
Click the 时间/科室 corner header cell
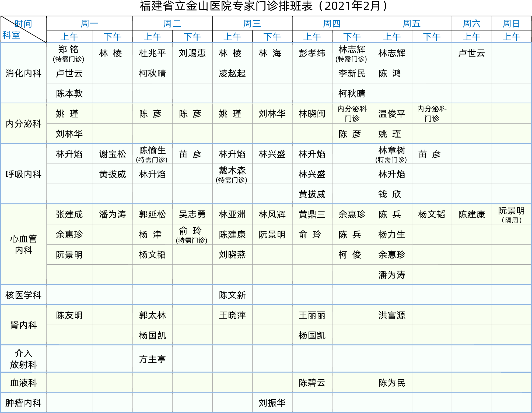click(23, 29)
